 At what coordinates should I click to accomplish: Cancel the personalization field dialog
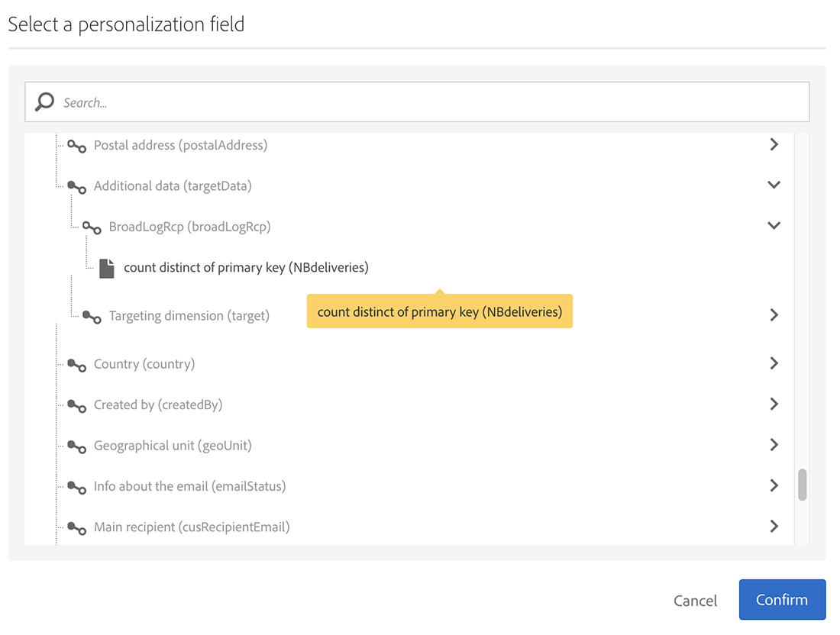coord(695,601)
